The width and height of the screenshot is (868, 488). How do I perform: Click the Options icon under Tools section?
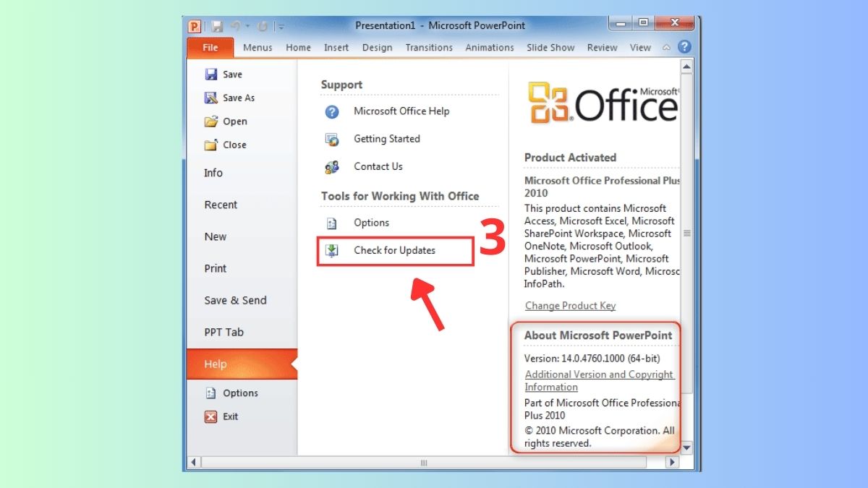(332, 223)
